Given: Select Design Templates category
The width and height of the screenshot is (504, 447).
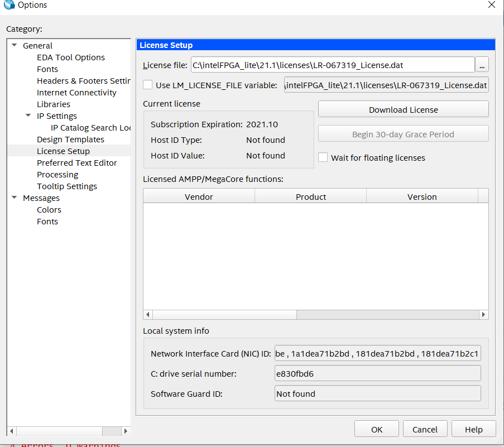Looking at the screenshot, I should point(70,140).
